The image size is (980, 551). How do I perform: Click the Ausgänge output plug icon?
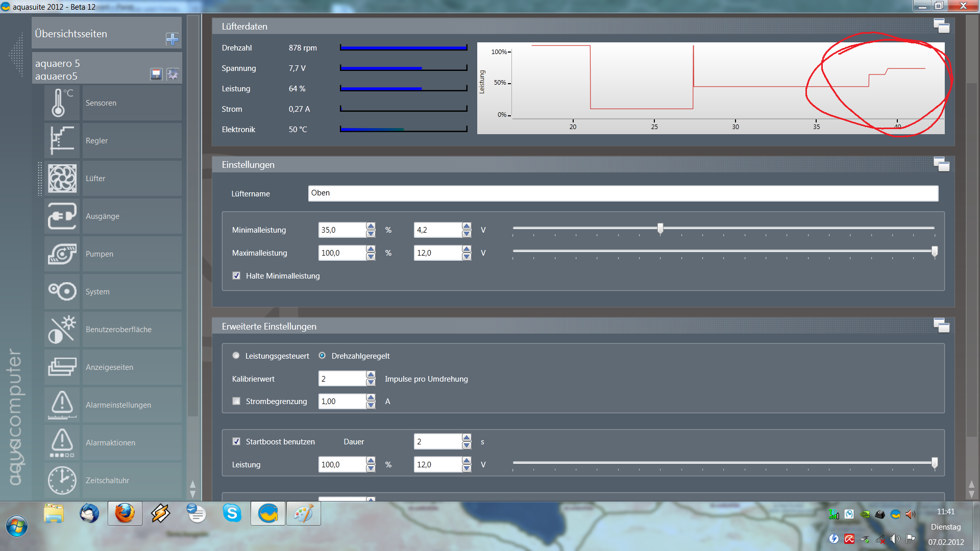tap(62, 216)
